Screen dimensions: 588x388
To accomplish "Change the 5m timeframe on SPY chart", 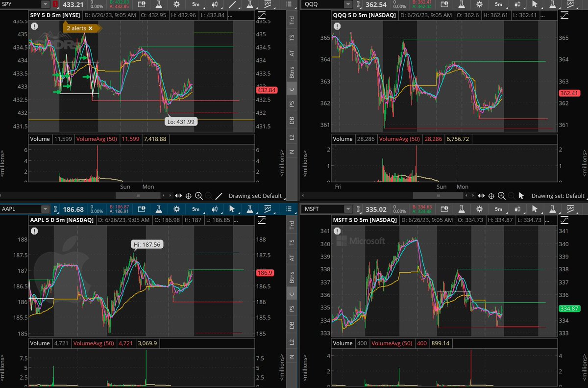I will click(x=196, y=4).
